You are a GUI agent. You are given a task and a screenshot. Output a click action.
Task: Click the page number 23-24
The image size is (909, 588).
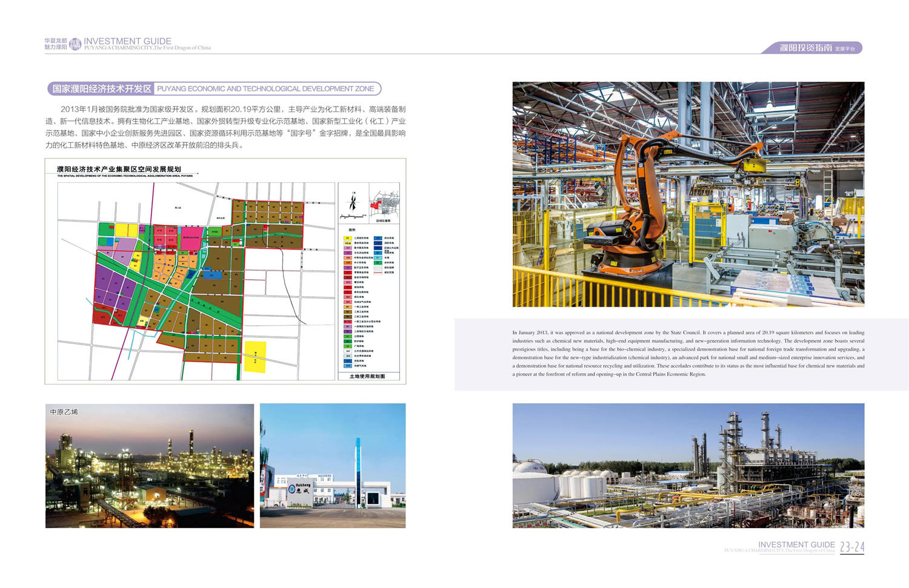click(x=851, y=547)
